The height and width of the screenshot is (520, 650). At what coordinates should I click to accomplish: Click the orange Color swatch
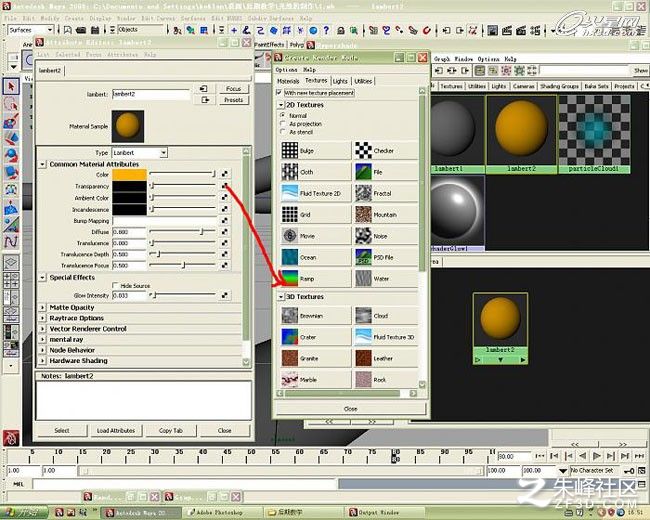[129, 174]
